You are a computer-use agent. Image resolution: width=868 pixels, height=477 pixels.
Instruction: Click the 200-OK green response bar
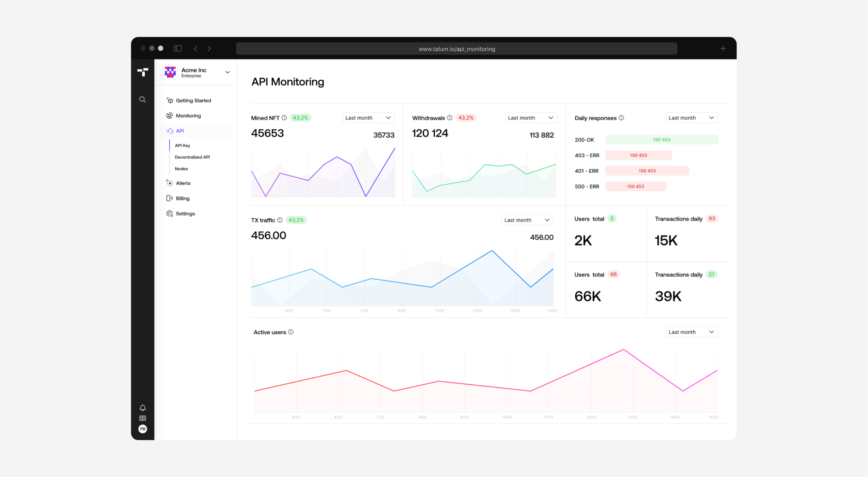(x=661, y=140)
